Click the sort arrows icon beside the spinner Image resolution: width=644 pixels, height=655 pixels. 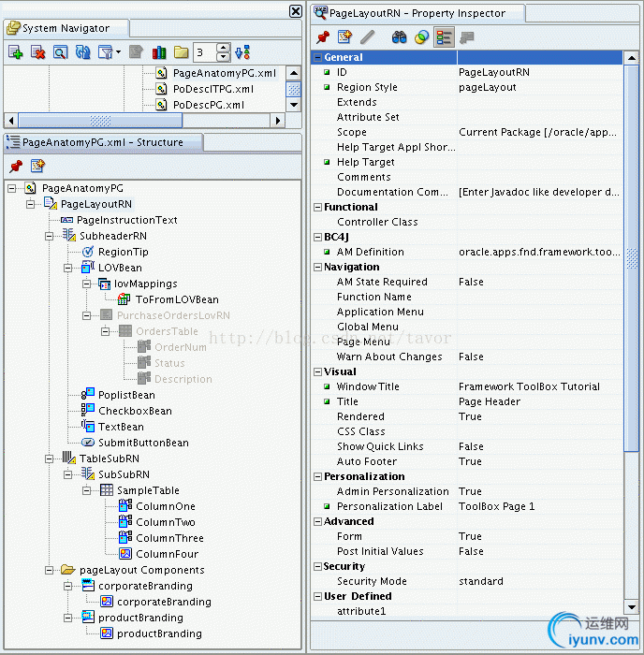[242, 52]
